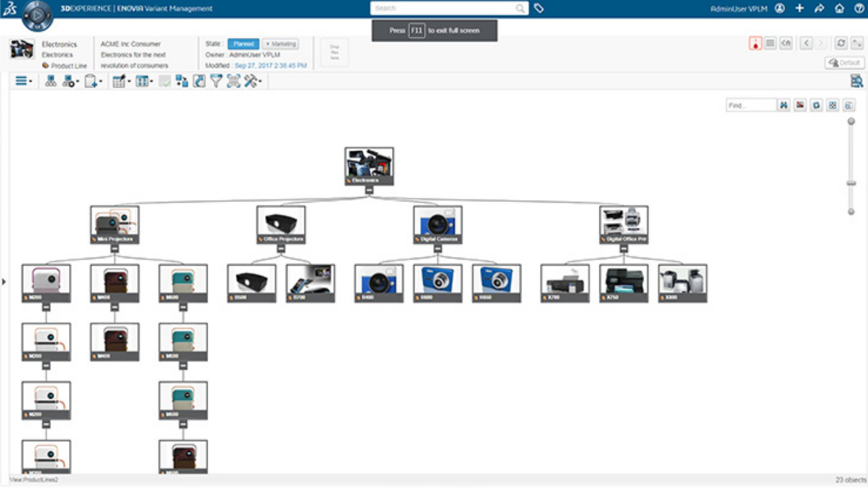Viewport: 868px width, 488px height.
Task: Click the share arrow icon
Action: point(819,9)
